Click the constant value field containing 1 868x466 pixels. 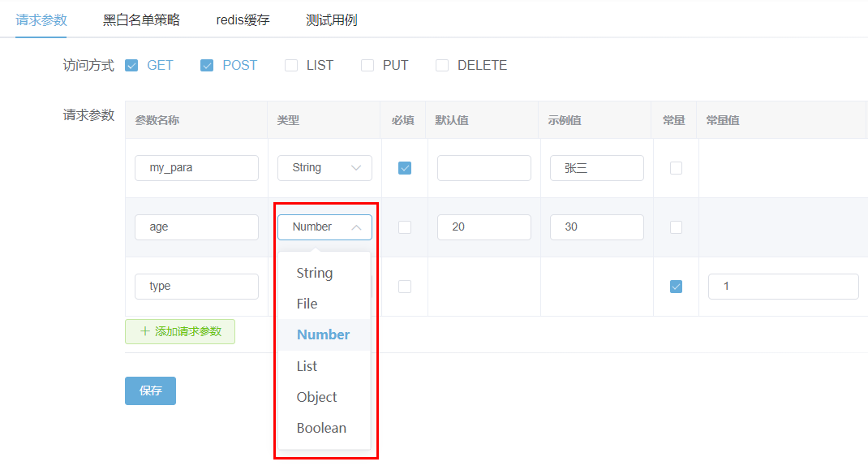click(x=783, y=287)
